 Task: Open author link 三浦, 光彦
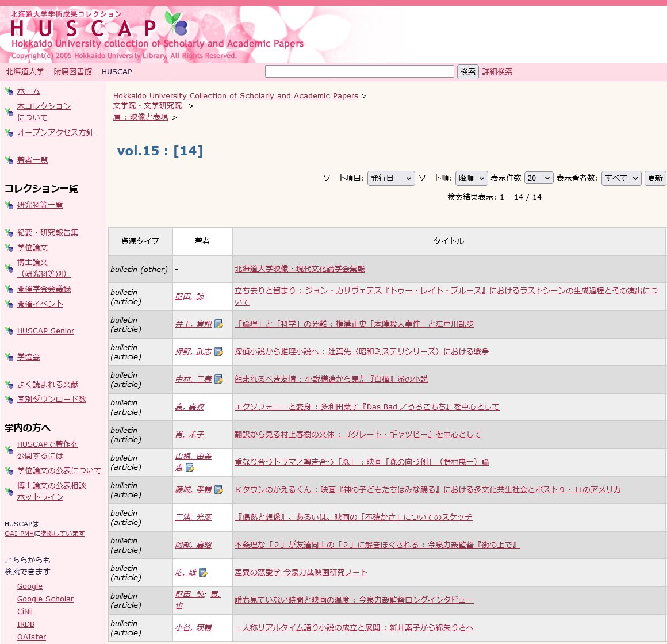click(x=193, y=517)
